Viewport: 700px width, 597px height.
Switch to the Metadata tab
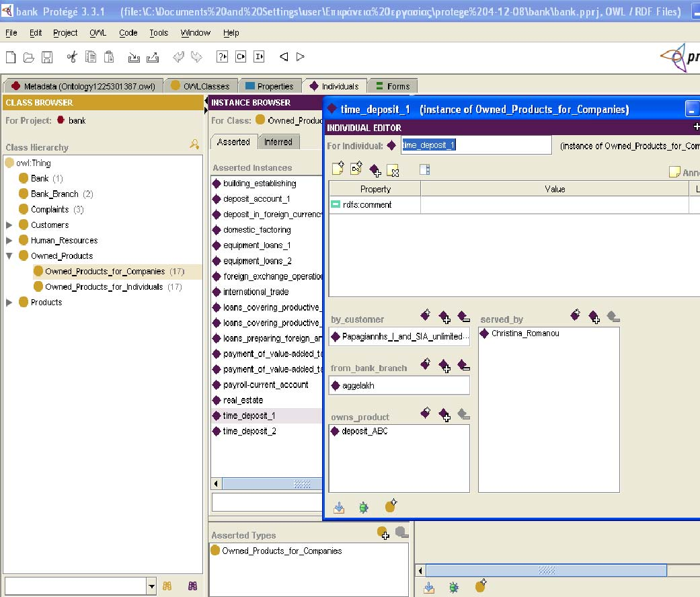pyautogui.click(x=83, y=86)
